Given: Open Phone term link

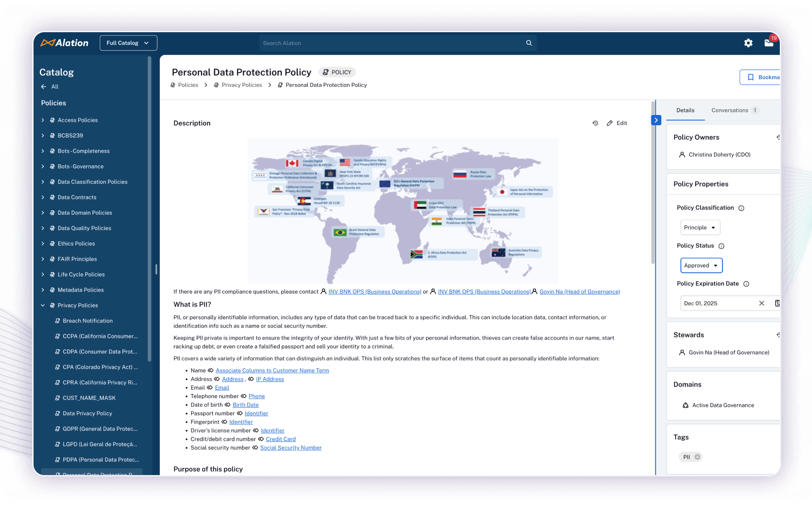Looking at the screenshot, I should 257,396.
